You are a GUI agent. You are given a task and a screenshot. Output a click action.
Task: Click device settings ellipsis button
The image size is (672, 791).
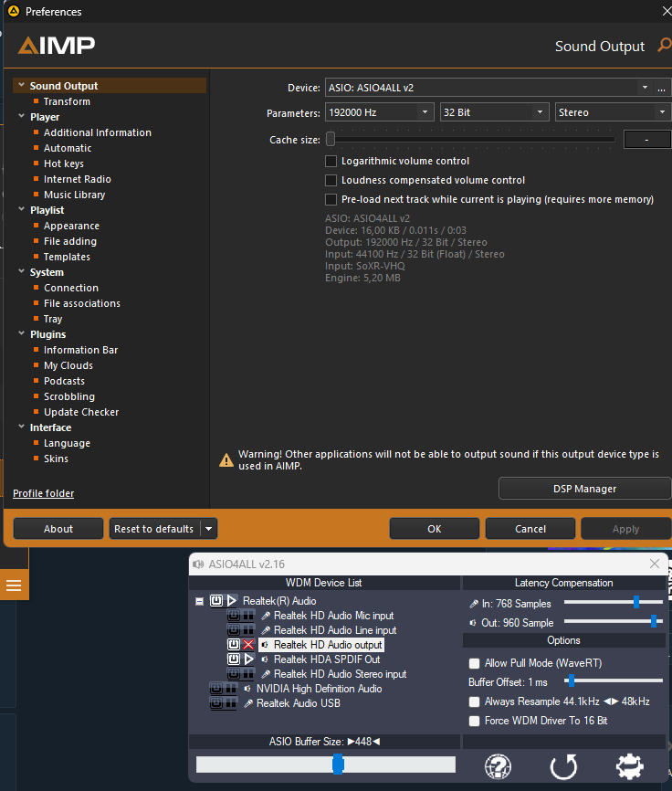click(x=661, y=88)
